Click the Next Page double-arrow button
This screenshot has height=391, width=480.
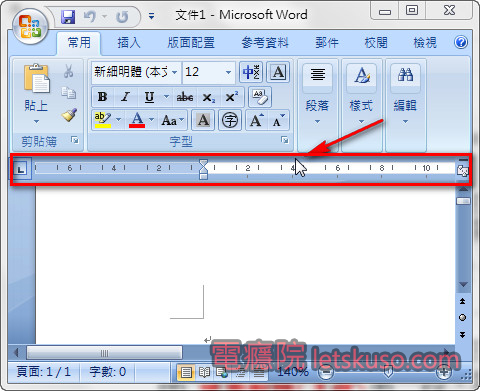point(463,334)
